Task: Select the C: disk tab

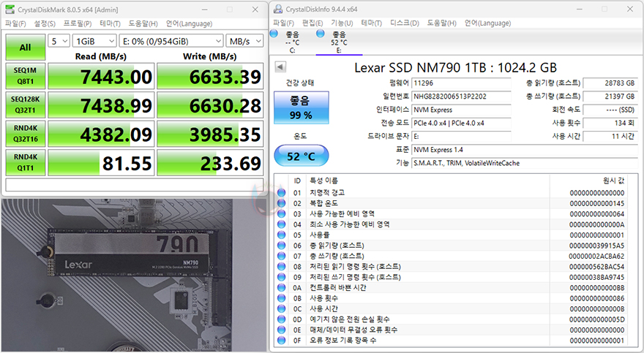Action: click(293, 42)
